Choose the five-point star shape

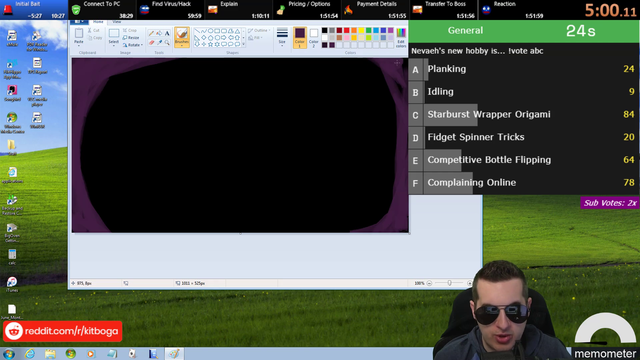click(211, 44)
